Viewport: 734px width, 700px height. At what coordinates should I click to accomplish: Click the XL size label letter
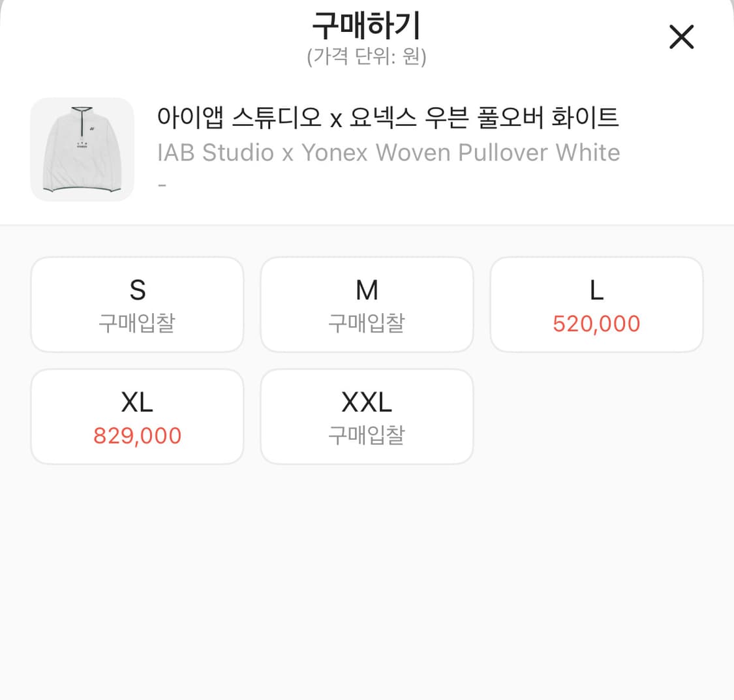[x=137, y=402]
